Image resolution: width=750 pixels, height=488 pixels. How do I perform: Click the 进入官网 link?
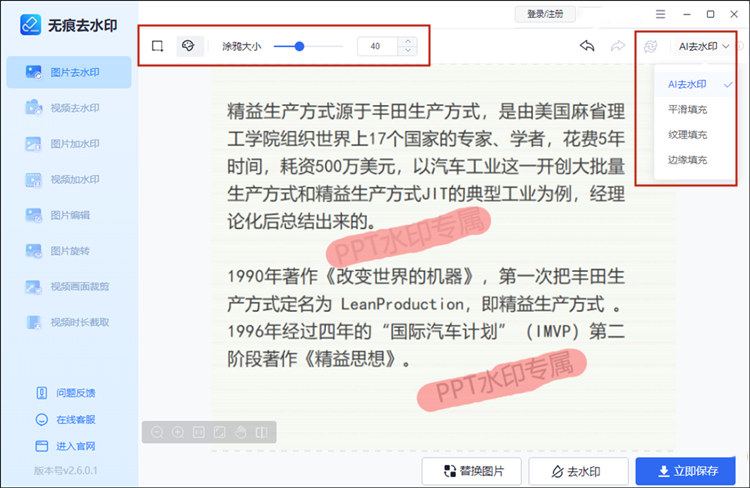coord(66,446)
